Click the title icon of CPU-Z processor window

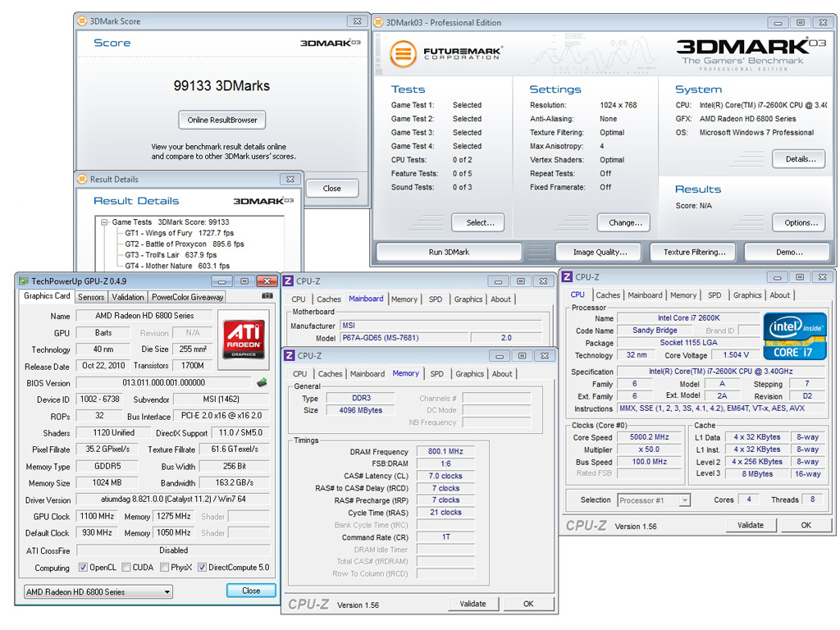pos(568,277)
